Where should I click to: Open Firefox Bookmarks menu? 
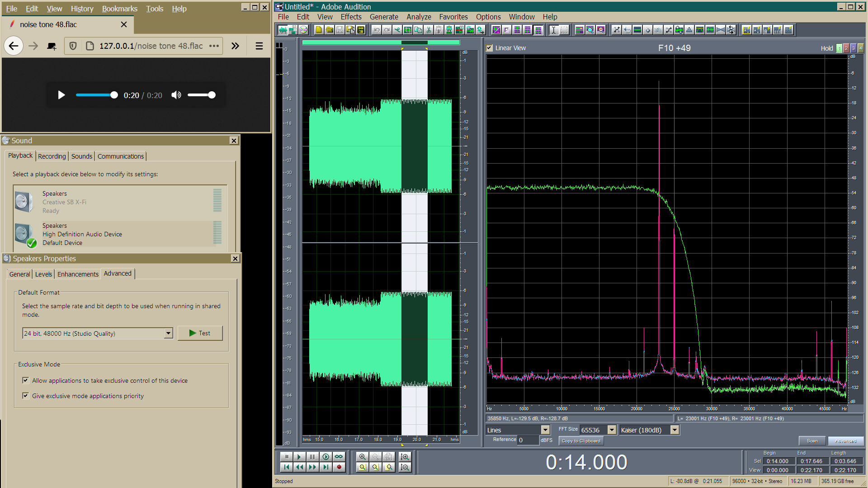click(x=119, y=9)
